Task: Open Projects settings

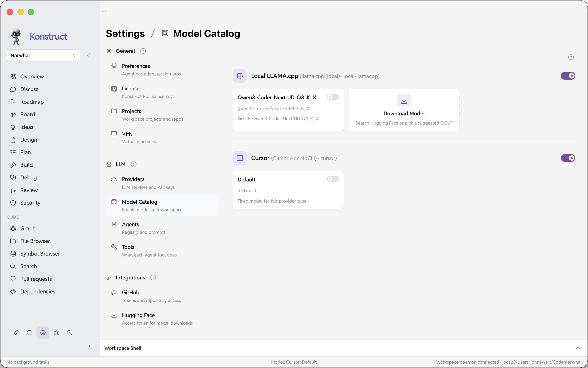Action: point(163,115)
